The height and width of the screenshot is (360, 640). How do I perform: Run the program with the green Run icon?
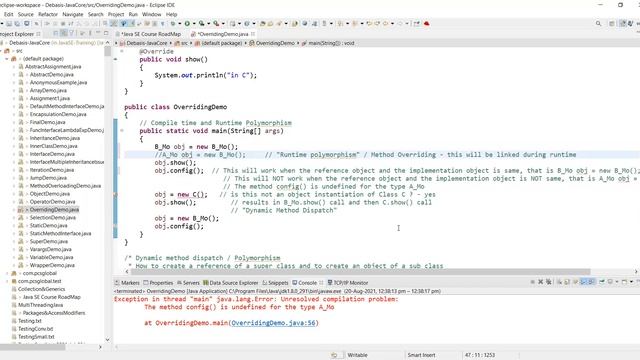(187, 24)
